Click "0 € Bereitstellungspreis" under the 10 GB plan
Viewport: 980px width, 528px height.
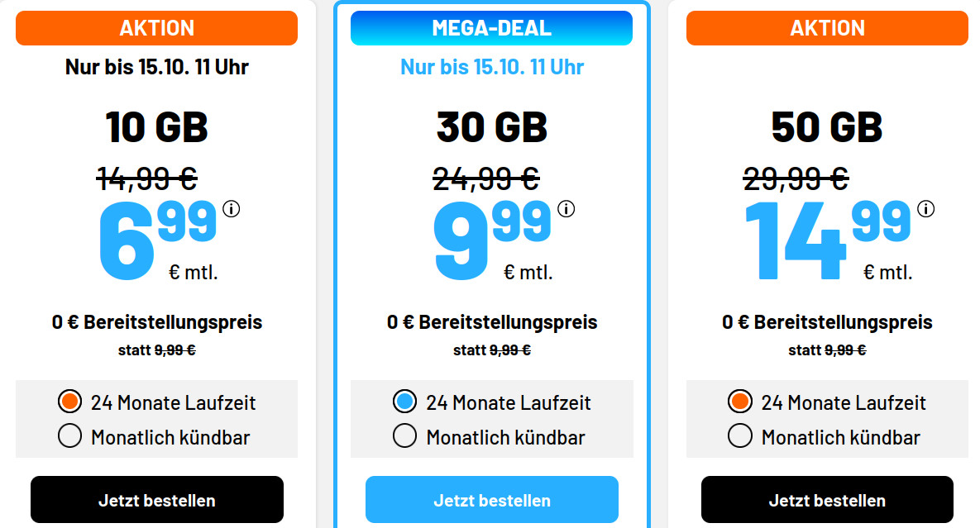156,322
